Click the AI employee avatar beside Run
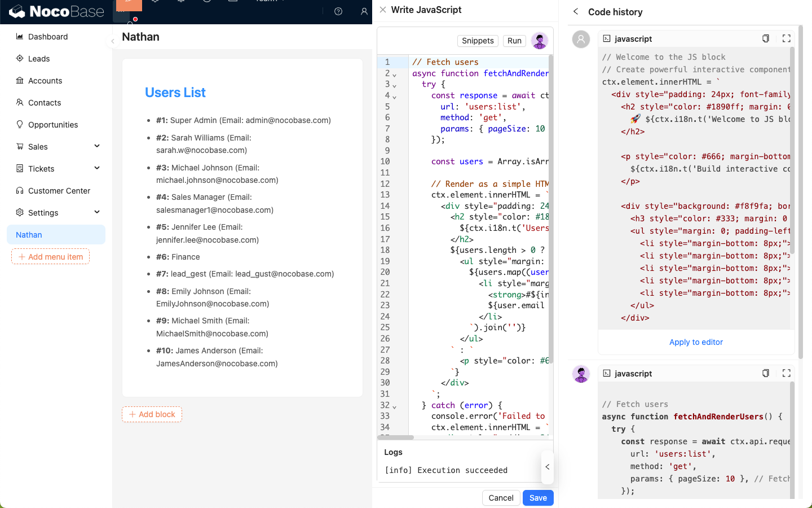Screen dimensions: 812x508 [x=540, y=41]
